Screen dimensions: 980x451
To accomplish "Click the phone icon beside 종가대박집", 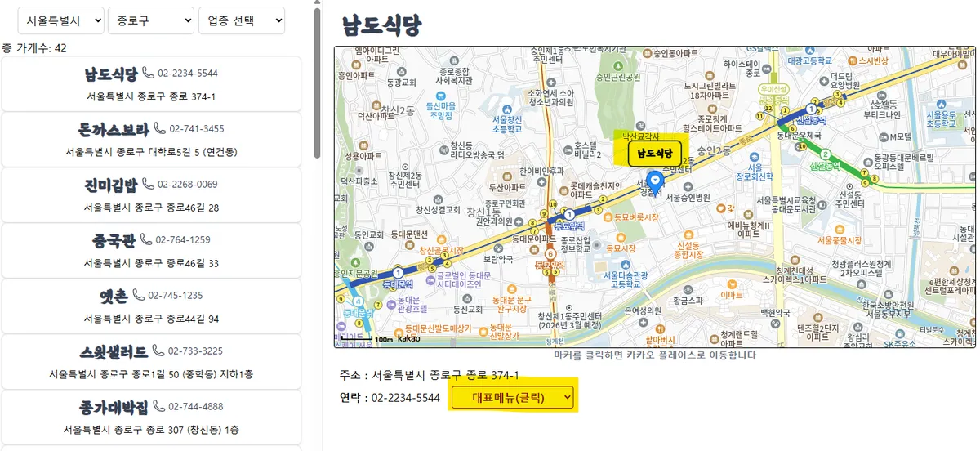I will pos(159,406).
